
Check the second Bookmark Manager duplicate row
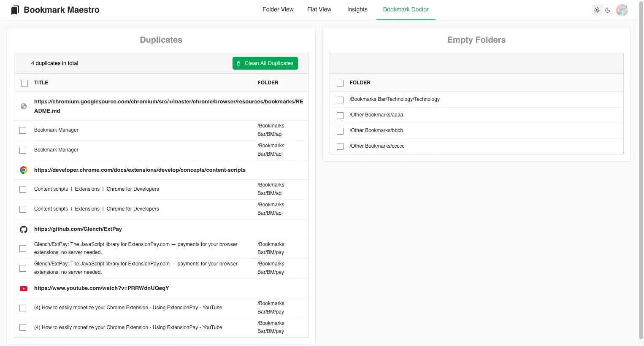tap(23, 150)
